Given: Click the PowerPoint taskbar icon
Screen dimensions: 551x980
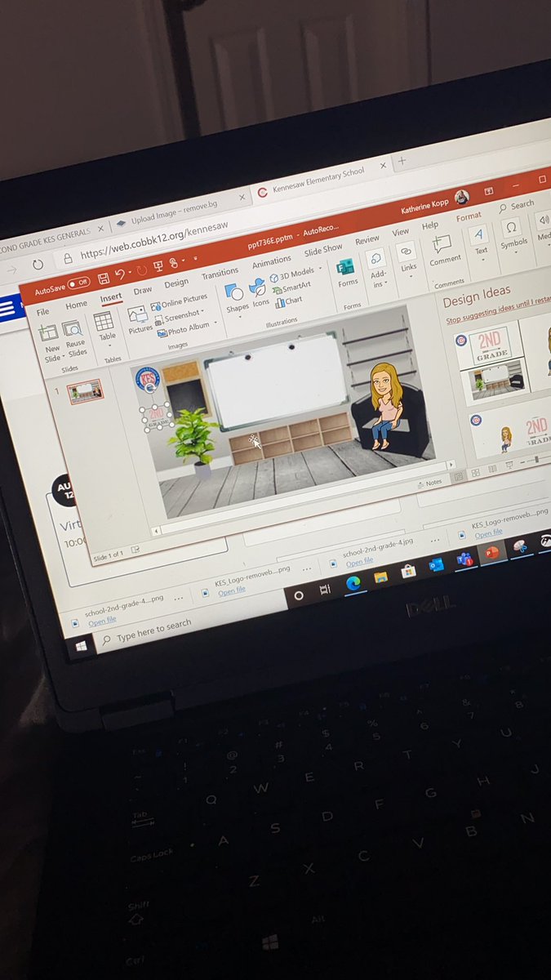Looking at the screenshot, I should (x=492, y=553).
